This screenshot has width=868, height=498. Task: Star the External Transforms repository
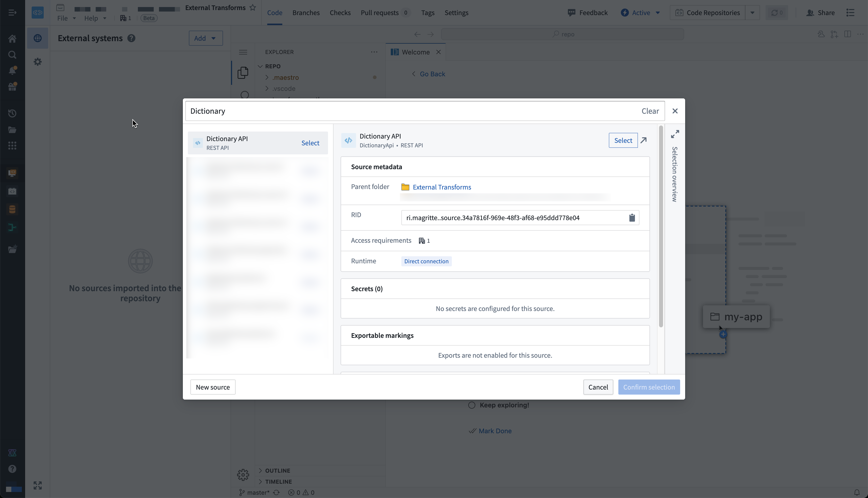pyautogui.click(x=252, y=8)
